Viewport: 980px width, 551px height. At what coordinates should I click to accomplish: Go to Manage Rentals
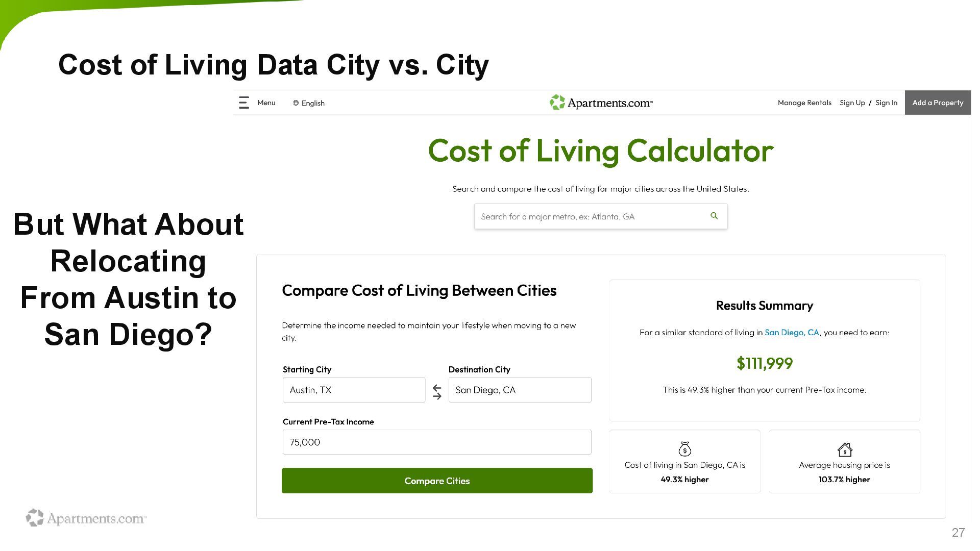804,103
